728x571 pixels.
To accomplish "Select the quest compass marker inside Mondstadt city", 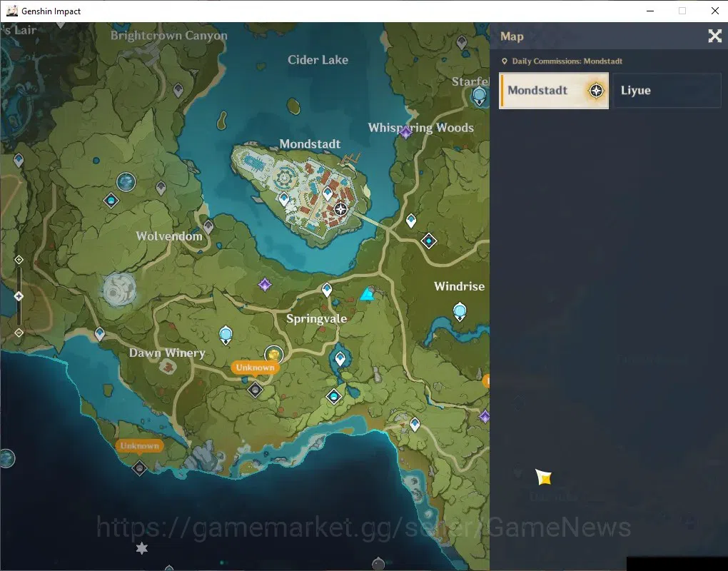I will click(340, 209).
